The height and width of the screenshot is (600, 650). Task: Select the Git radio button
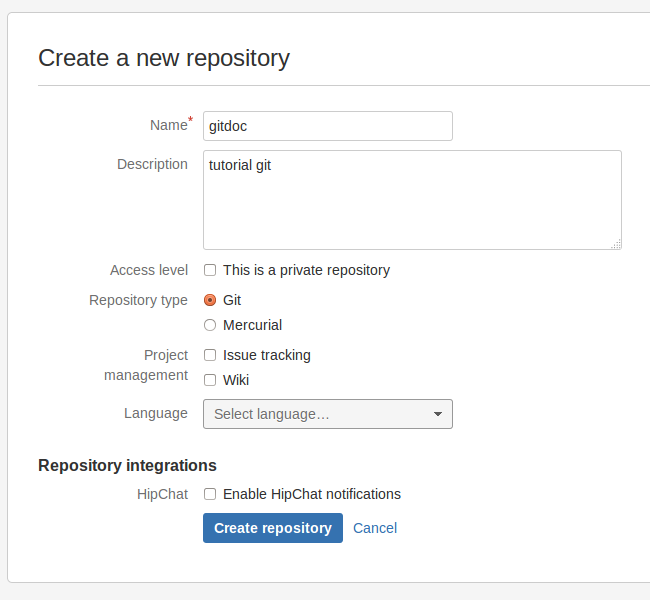click(x=210, y=300)
